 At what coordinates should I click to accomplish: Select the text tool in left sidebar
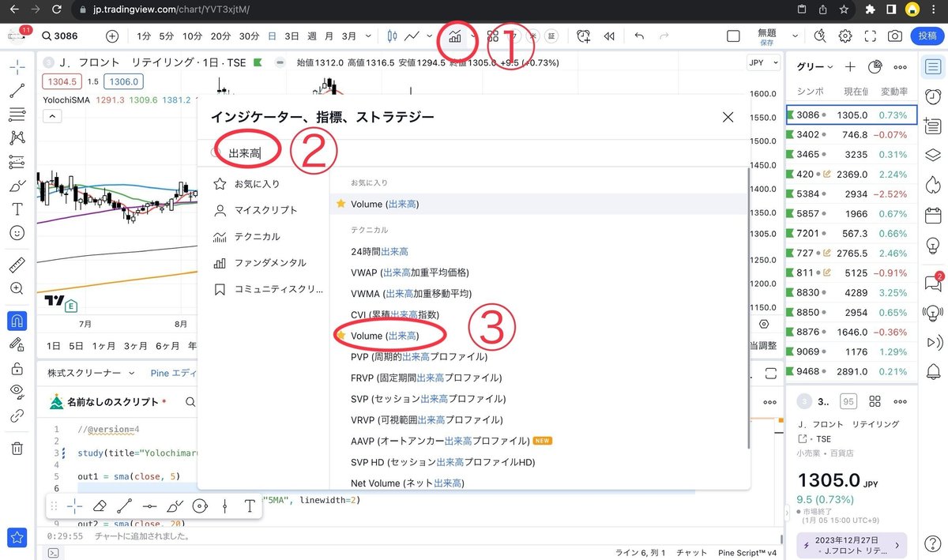[17, 209]
